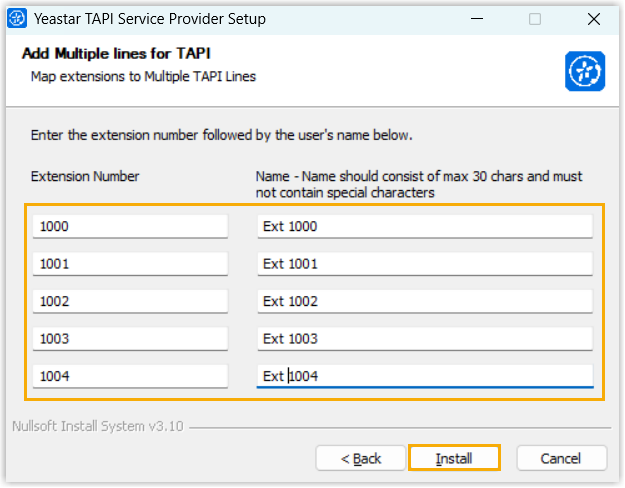Click the Nullsoft Install System v3.10 label
Screen dimensions: 625x488
(x=97, y=425)
